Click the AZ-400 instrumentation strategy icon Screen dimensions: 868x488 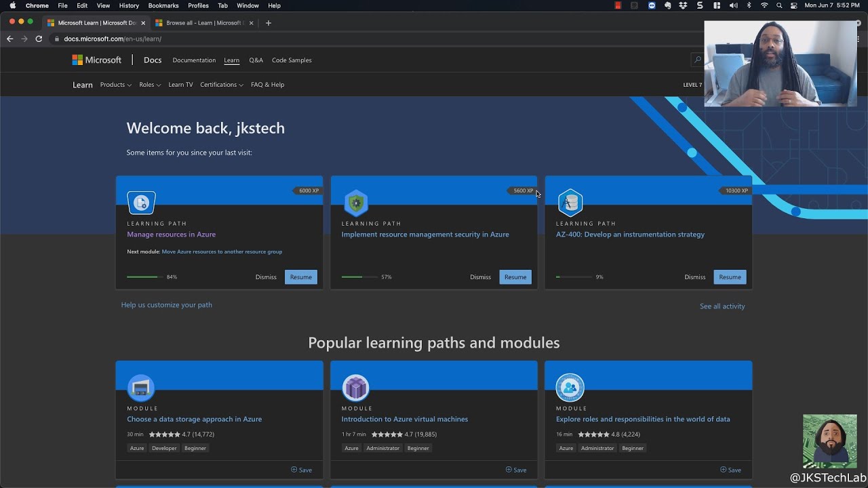pos(570,203)
